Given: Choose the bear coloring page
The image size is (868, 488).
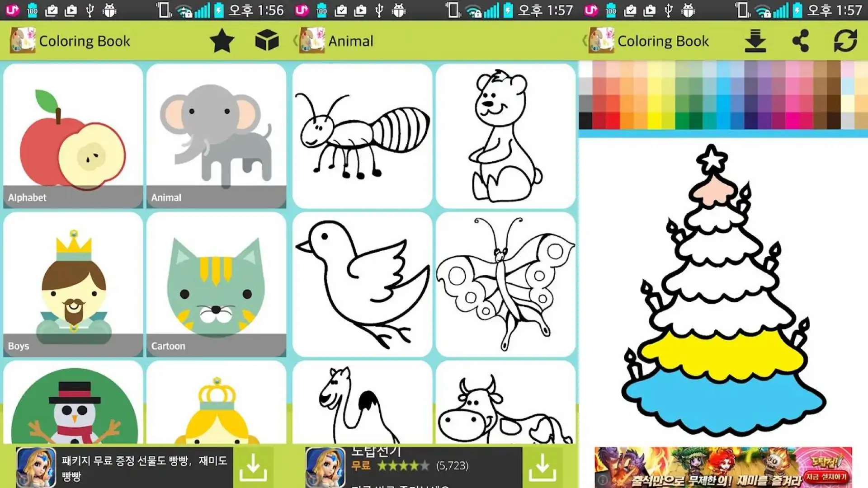Looking at the screenshot, I should (505, 136).
